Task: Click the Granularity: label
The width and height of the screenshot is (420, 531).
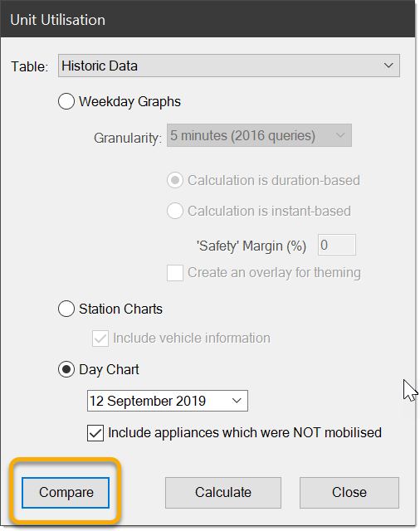Action: [128, 139]
